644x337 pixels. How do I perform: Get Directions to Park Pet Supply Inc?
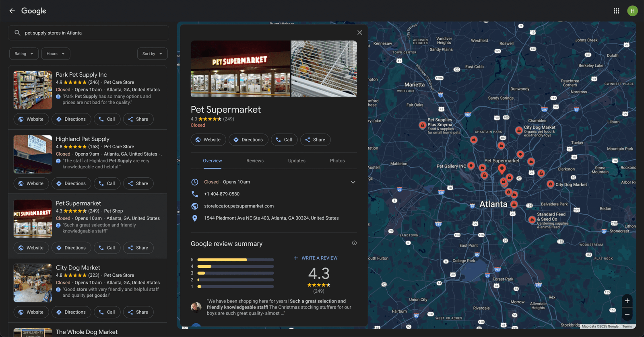tap(71, 119)
